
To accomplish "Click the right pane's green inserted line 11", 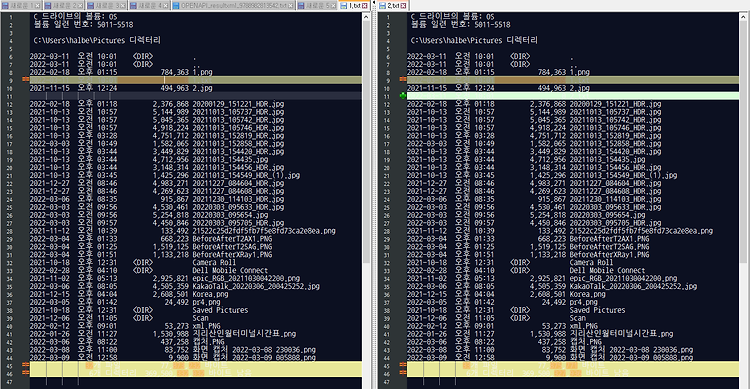I will [x=573, y=96].
